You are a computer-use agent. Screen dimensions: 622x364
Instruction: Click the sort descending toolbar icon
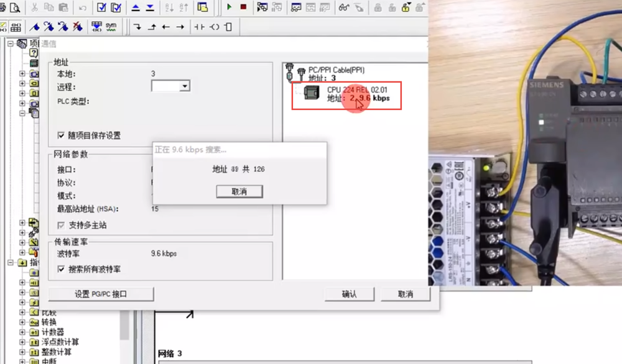[183, 7]
